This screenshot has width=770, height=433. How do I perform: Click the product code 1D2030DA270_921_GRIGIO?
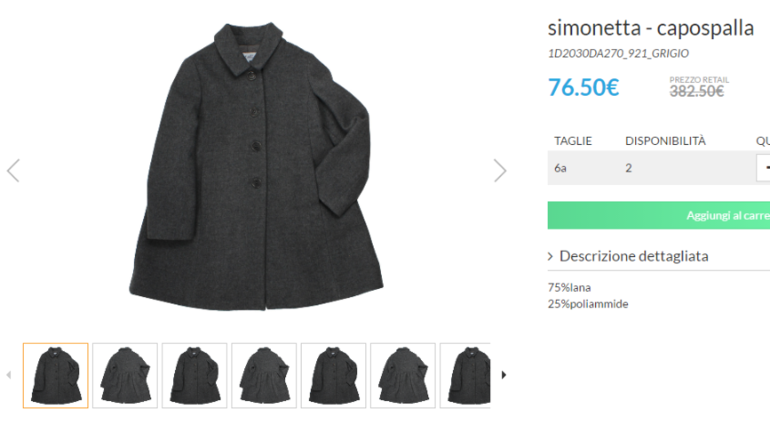(618, 53)
